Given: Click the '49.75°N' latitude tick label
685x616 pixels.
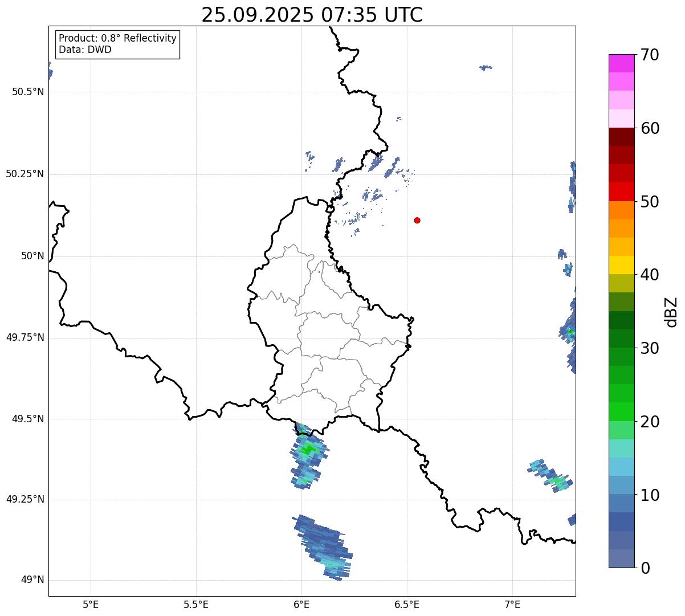Looking at the screenshot, I should tap(25, 337).
